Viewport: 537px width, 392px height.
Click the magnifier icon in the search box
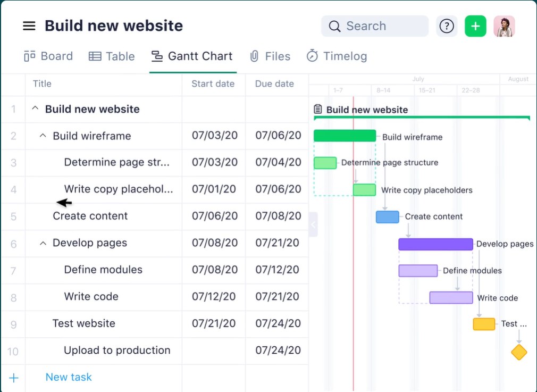pos(334,26)
